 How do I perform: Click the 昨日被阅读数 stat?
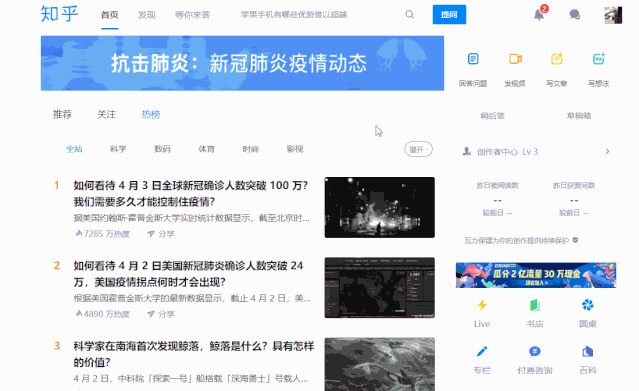(x=498, y=186)
